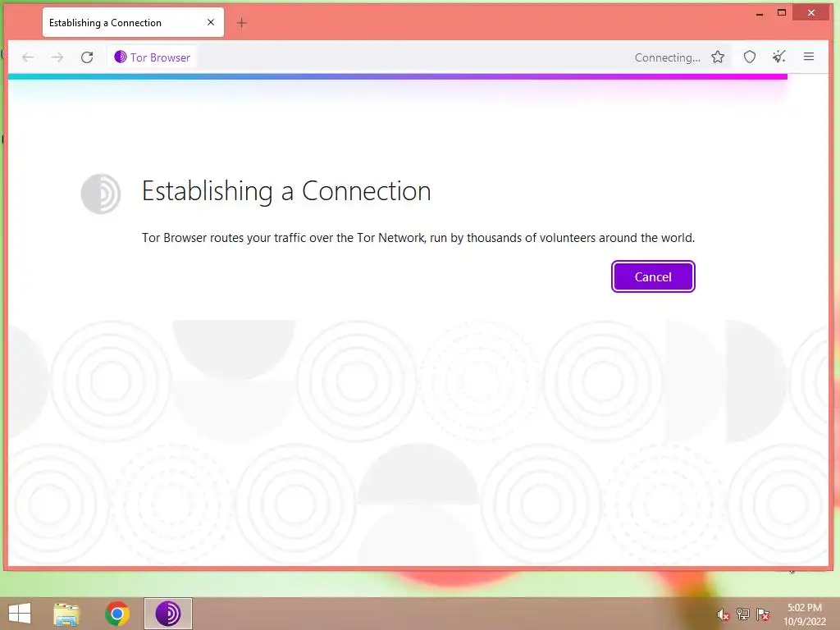The height and width of the screenshot is (630, 840).
Task: Click the gray Tor onion logo
Action: 101,194
